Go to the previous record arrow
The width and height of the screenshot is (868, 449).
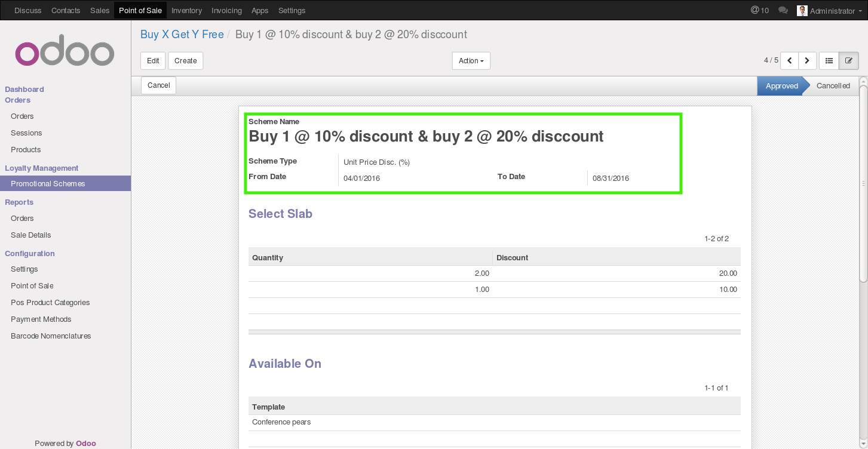click(x=790, y=60)
